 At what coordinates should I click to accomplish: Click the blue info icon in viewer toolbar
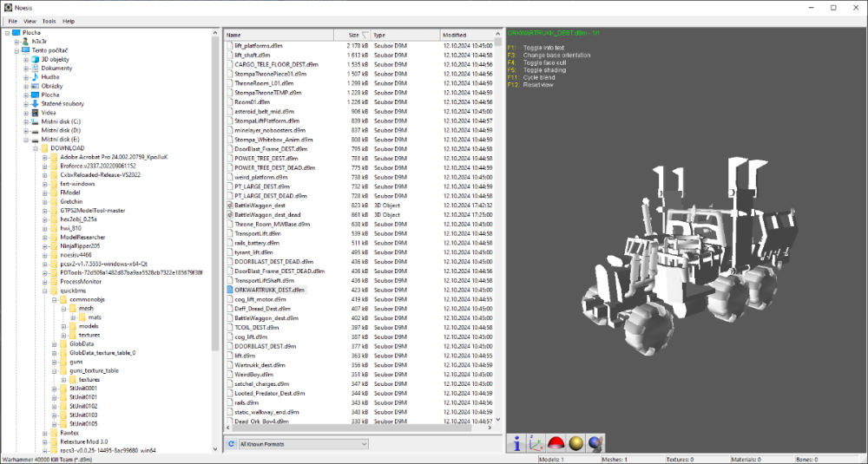518,443
